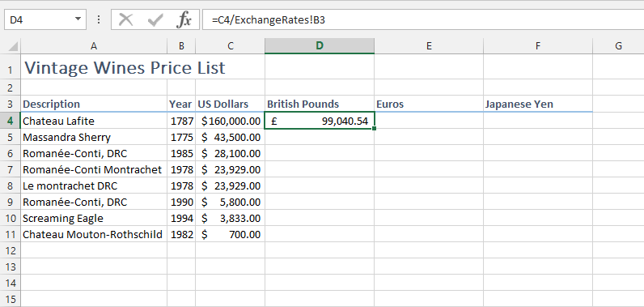
Task: Select the Euros header cell
Action: 429,104
